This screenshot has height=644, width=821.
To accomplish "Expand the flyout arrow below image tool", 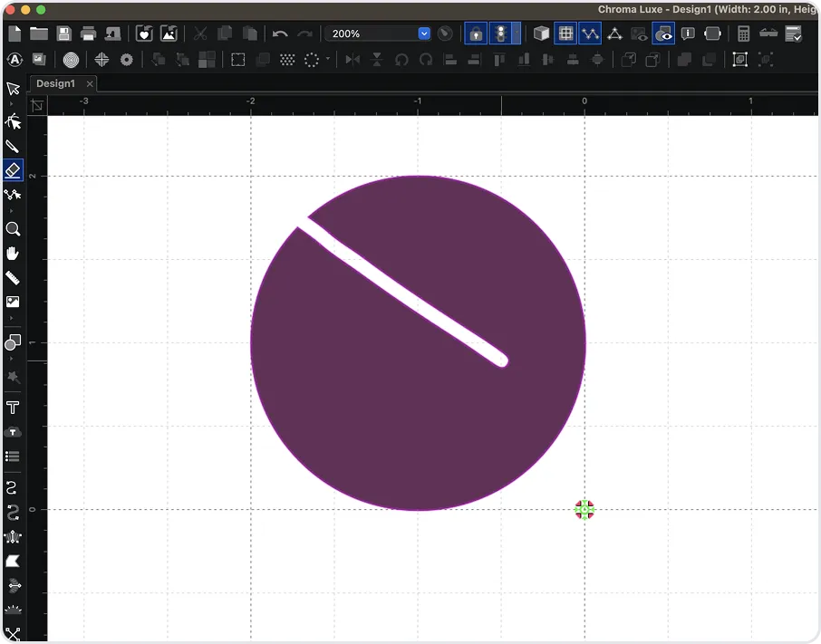I will point(12,318).
